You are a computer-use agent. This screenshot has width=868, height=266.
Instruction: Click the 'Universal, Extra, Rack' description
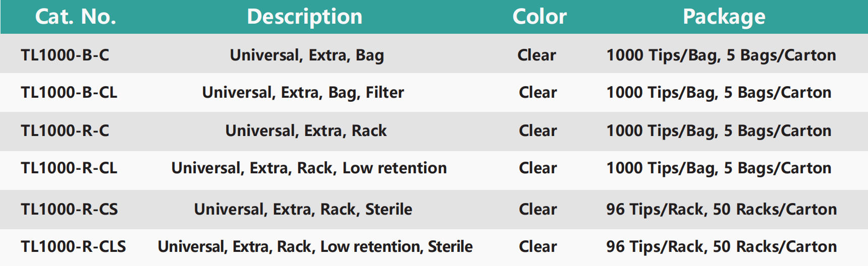coord(306,130)
